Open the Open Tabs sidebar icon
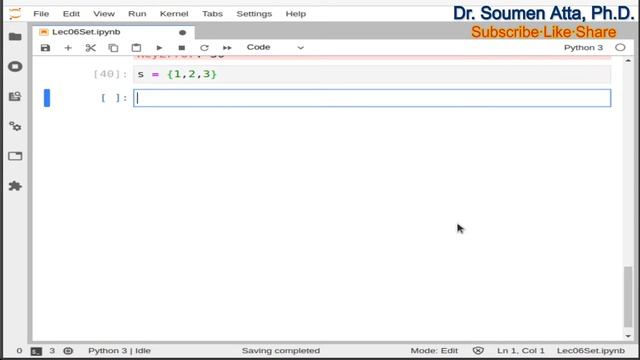640x360 pixels. click(x=15, y=156)
